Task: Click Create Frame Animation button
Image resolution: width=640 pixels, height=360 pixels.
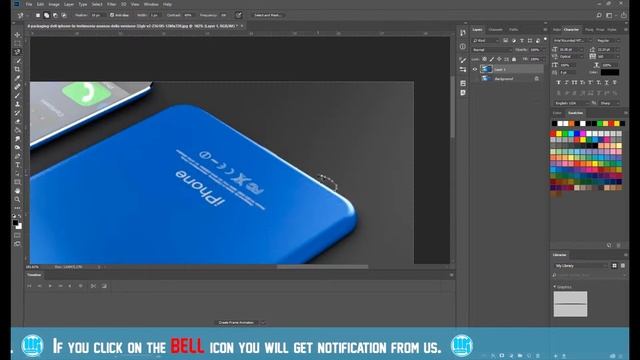Action: click(236, 322)
